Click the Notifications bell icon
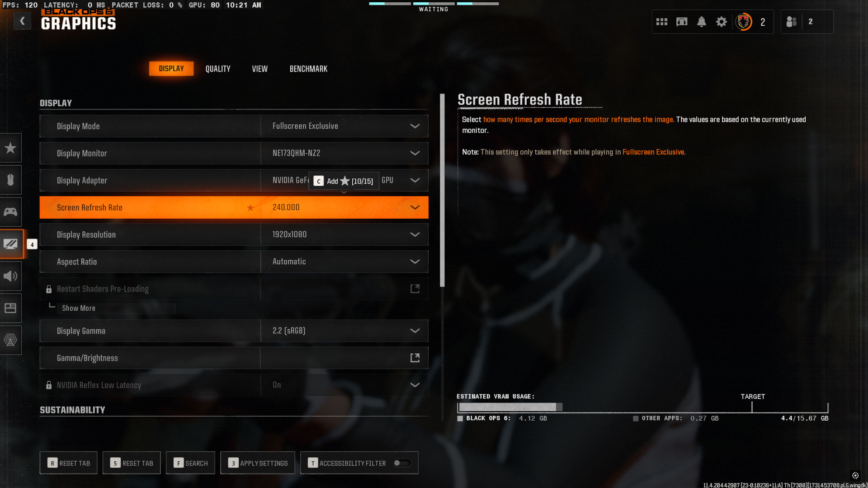Viewport: 868px width, 488px height. coord(701,21)
